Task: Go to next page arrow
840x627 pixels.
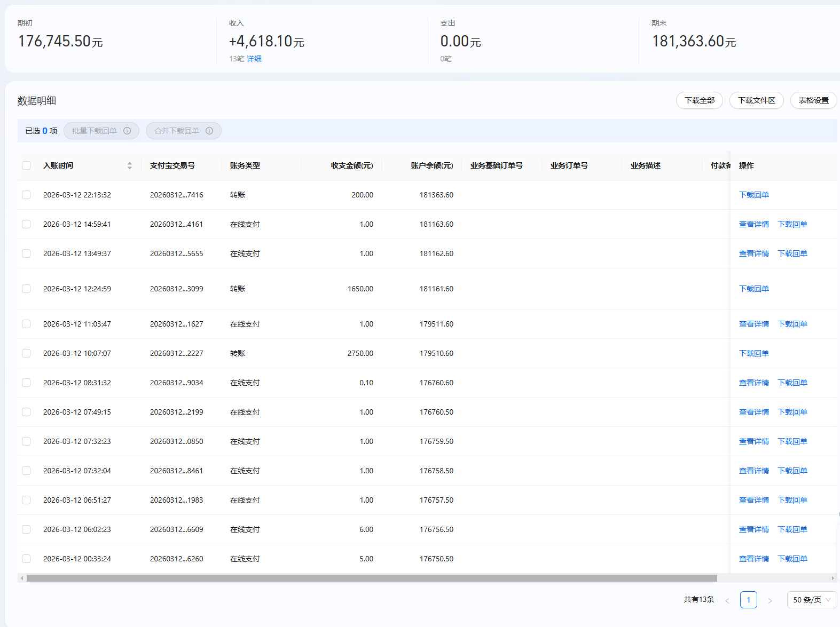Action: pyautogui.click(x=770, y=600)
